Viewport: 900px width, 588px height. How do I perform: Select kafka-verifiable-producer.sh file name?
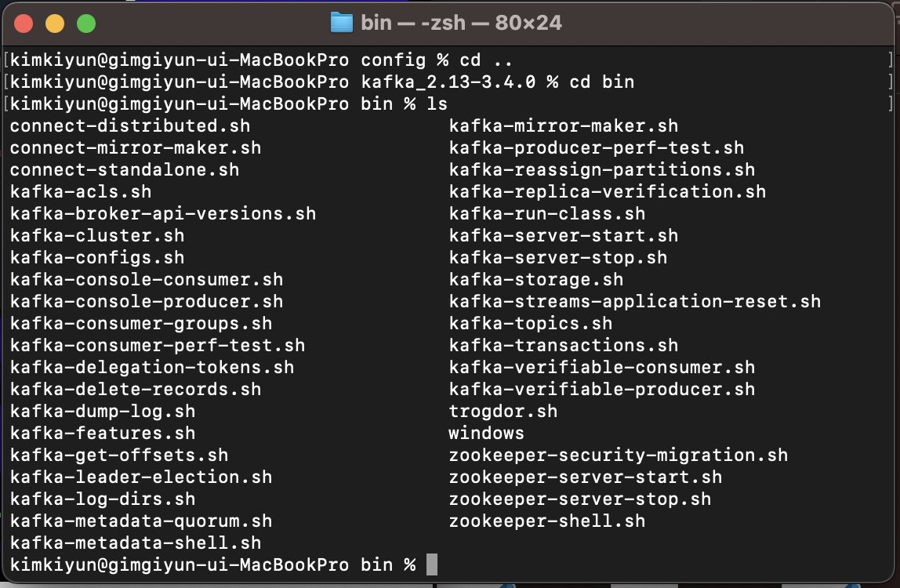coord(602,390)
